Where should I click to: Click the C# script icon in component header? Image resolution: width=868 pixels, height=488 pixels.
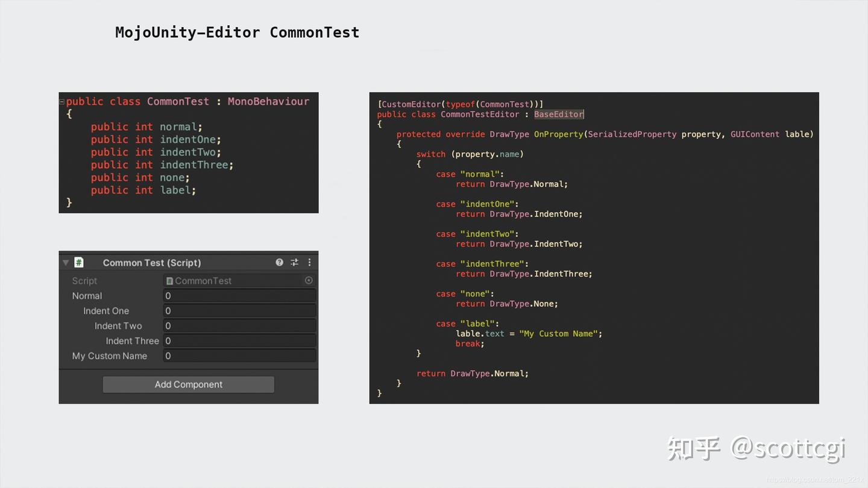(x=79, y=262)
